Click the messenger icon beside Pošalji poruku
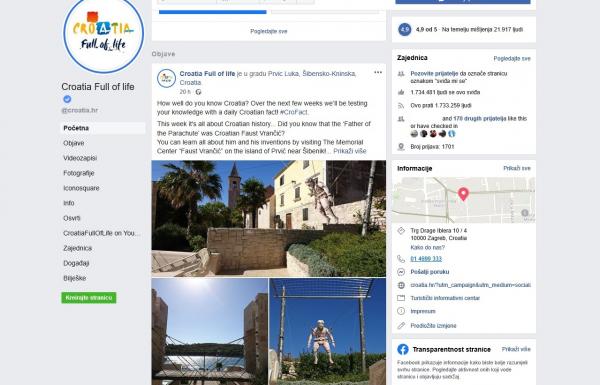600x385 pixels. pos(401,272)
